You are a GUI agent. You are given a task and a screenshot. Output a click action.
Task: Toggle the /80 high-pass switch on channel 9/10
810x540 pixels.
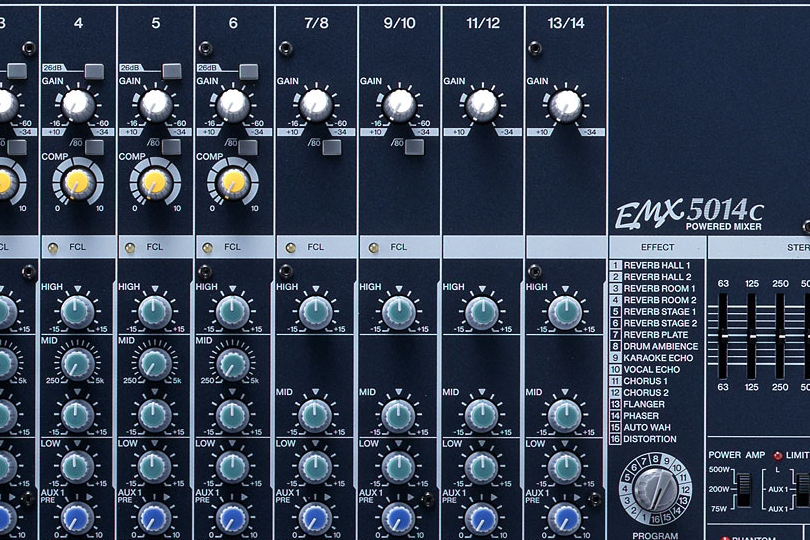point(414,147)
